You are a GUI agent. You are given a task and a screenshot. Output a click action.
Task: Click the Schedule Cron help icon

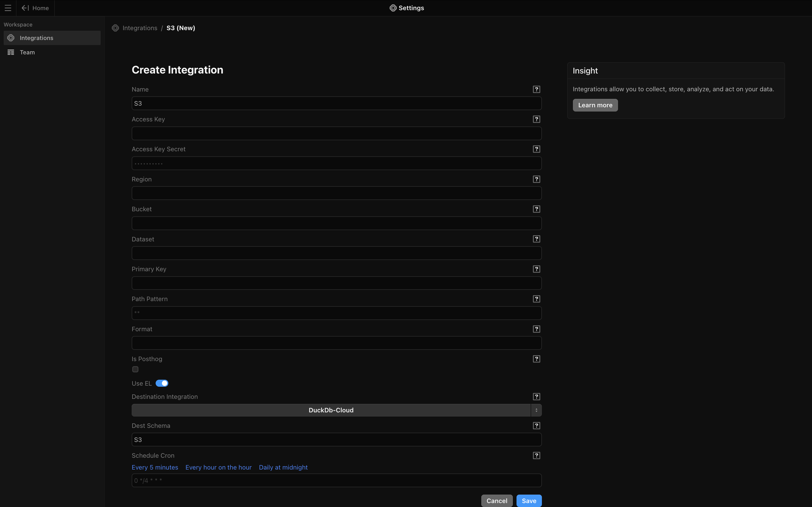536,456
